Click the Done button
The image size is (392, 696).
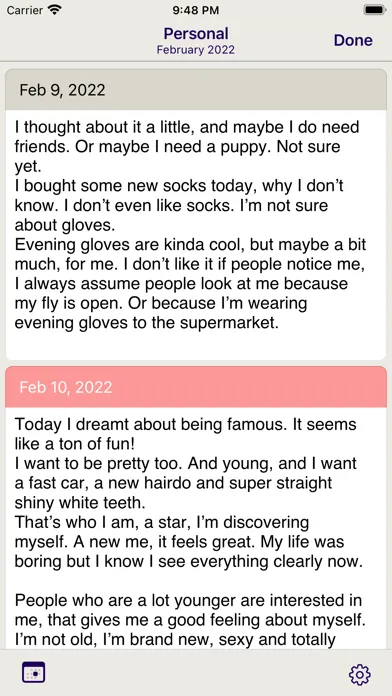pyautogui.click(x=353, y=40)
